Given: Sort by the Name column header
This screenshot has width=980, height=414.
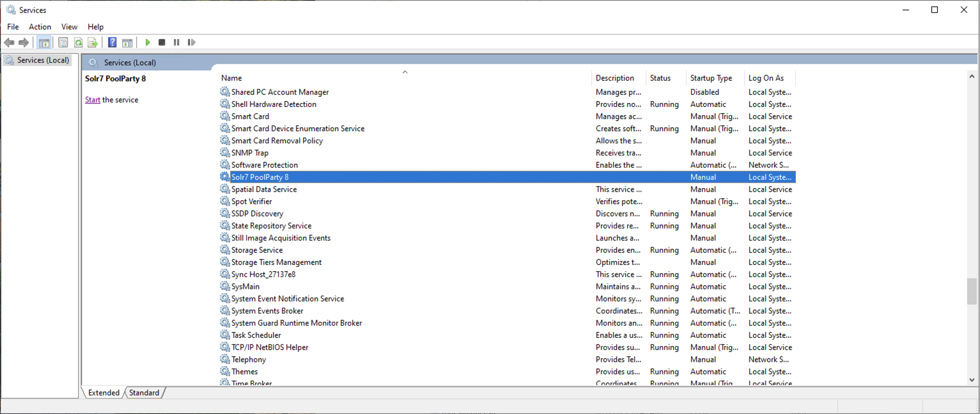Looking at the screenshot, I should coord(404,78).
